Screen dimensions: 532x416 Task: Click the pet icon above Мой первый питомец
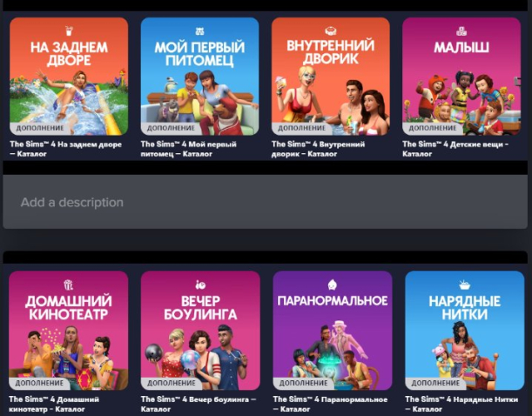[200, 31]
